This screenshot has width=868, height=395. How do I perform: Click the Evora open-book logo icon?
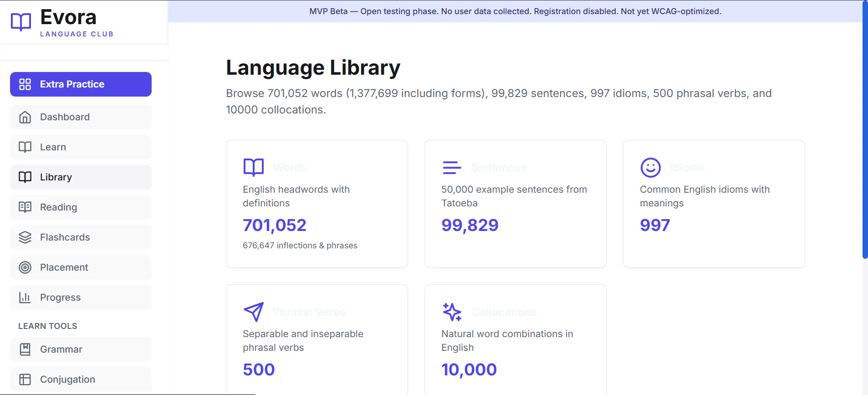pyautogui.click(x=21, y=22)
